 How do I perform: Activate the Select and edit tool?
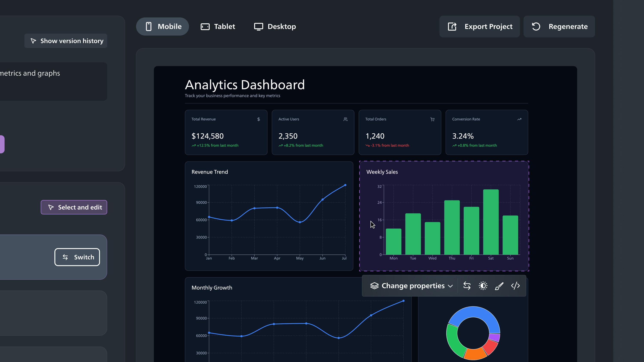click(x=74, y=207)
